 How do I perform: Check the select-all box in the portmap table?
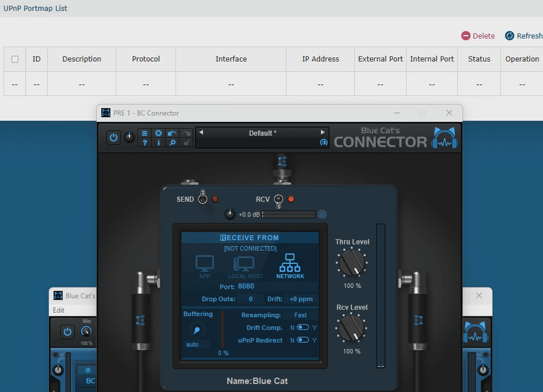pyautogui.click(x=14, y=59)
